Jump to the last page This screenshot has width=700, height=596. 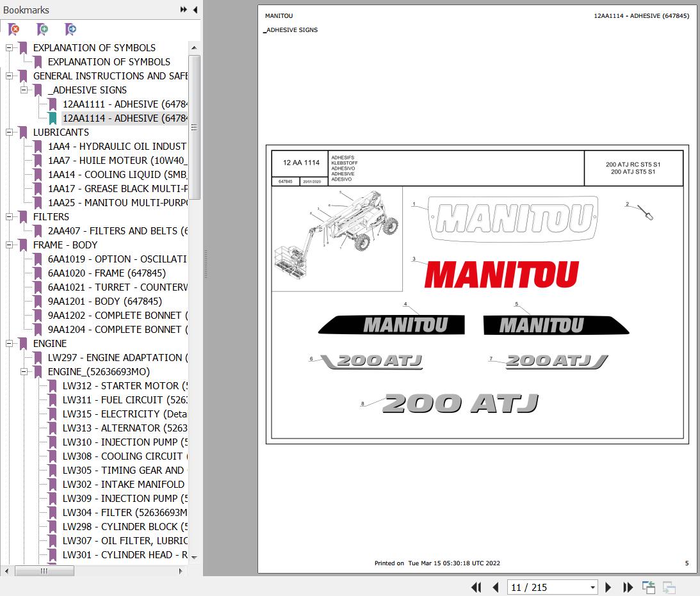pos(628,587)
